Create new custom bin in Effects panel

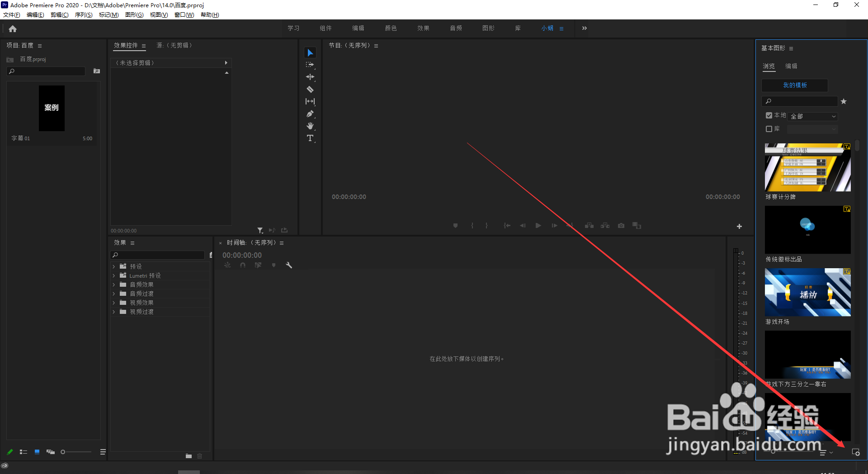(189, 456)
